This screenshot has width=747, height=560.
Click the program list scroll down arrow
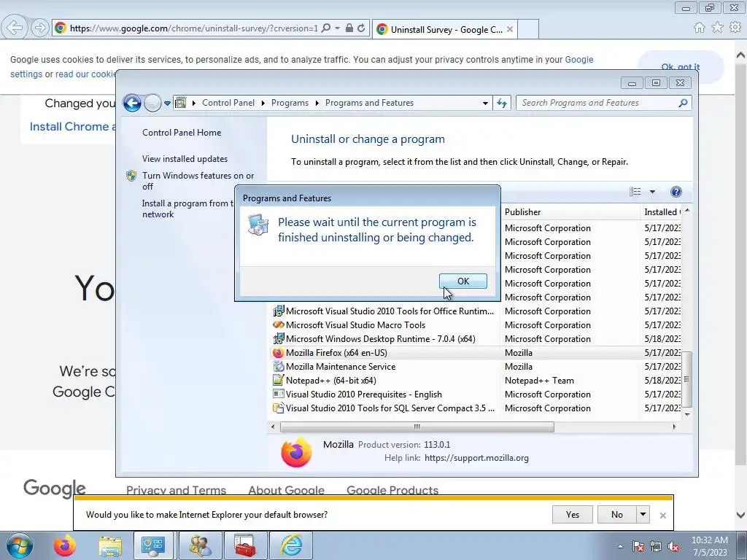pyautogui.click(x=687, y=414)
